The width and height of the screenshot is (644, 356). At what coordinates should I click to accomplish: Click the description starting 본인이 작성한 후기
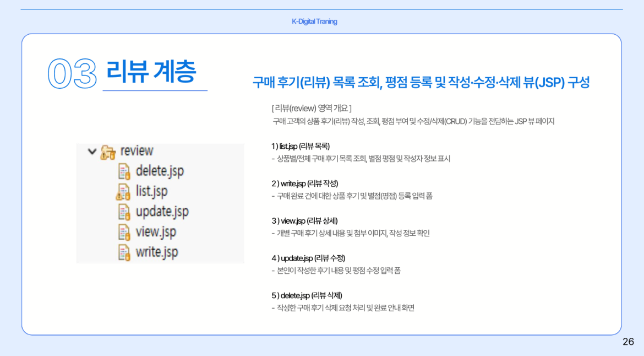click(336, 271)
